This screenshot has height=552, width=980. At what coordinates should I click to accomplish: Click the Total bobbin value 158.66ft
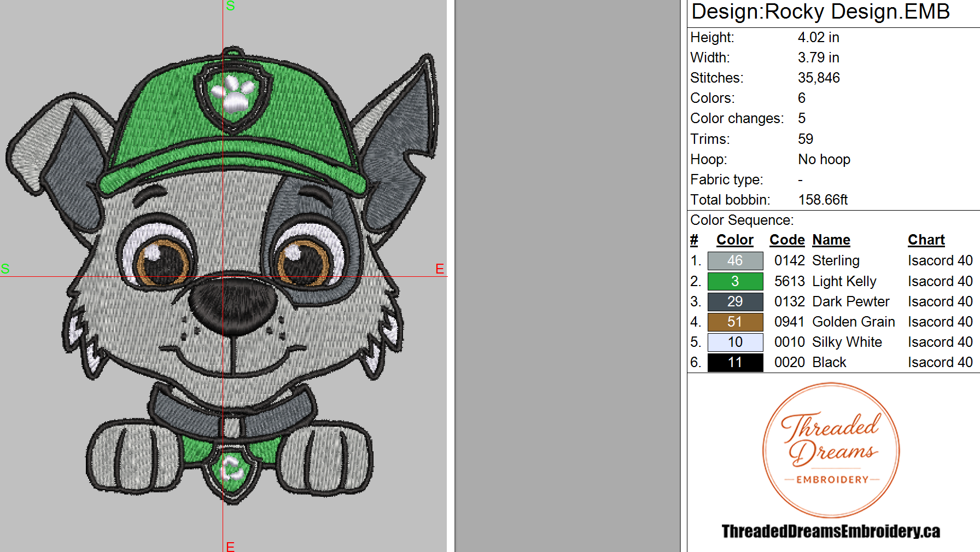click(x=823, y=200)
